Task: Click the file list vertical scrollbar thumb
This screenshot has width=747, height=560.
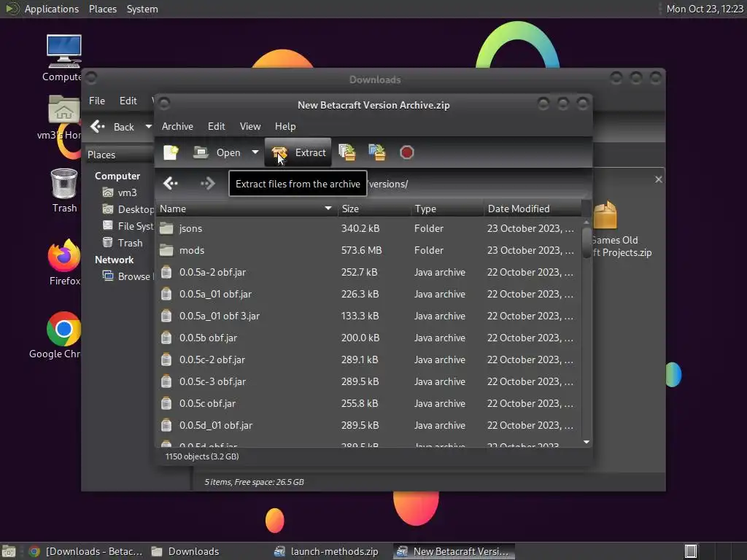Action: click(587, 243)
